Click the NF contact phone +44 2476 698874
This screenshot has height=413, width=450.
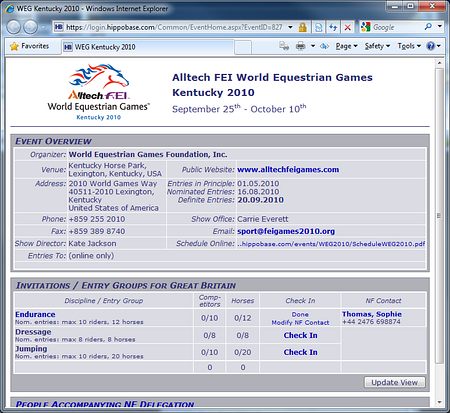[371, 322]
